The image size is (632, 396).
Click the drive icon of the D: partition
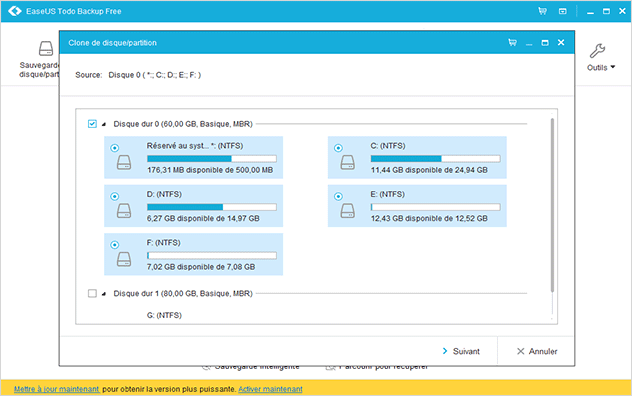pos(124,211)
